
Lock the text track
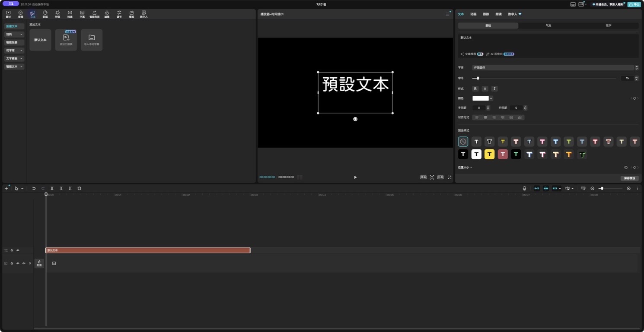(x=12, y=250)
